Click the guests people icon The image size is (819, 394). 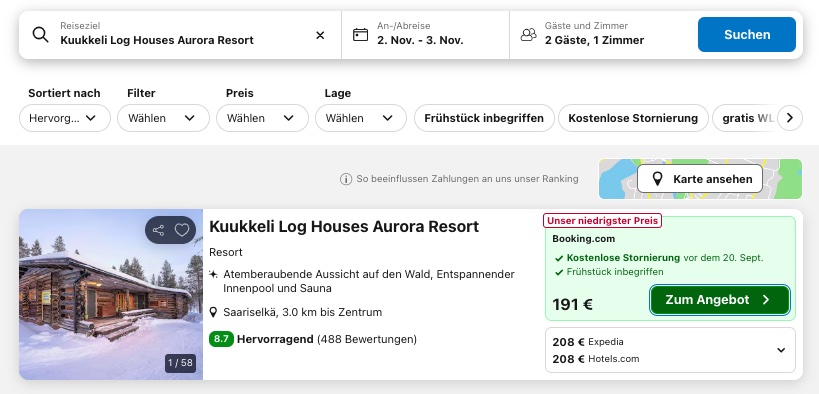(x=529, y=34)
